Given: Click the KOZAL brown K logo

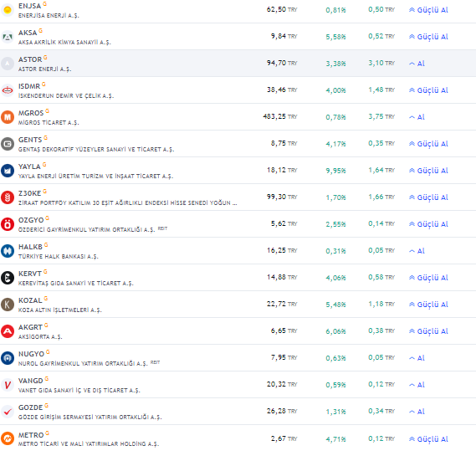Looking at the screenshot, I should pos(8,305).
